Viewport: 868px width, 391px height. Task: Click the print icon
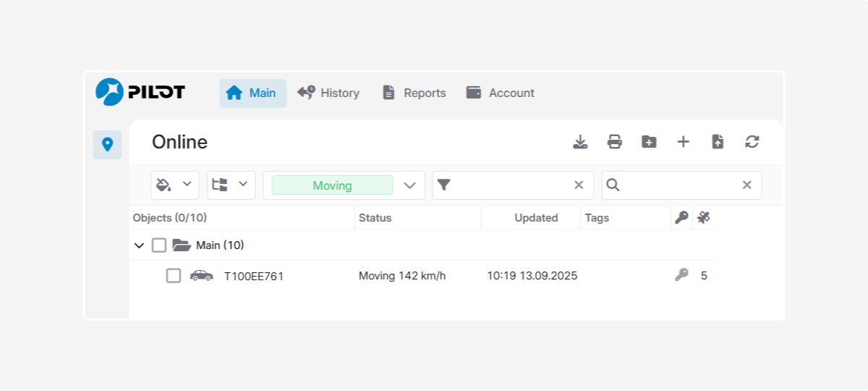(x=614, y=142)
